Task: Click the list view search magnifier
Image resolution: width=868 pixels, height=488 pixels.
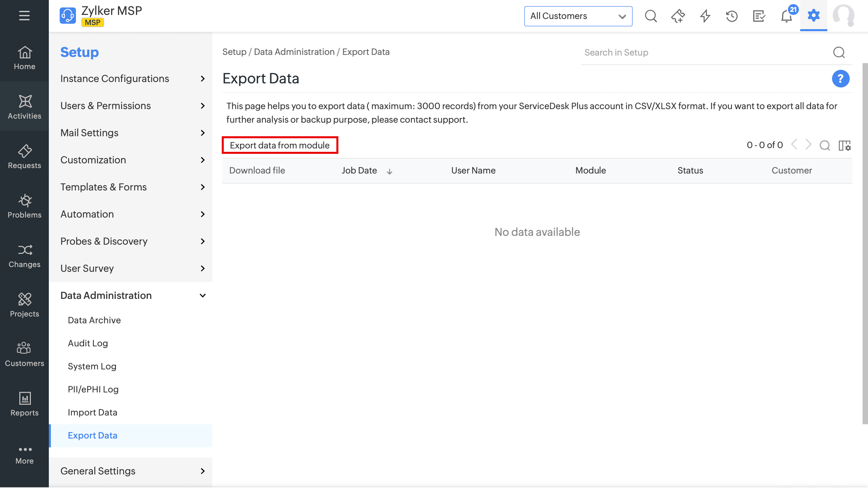Action: pyautogui.click(x=825, y=145)
